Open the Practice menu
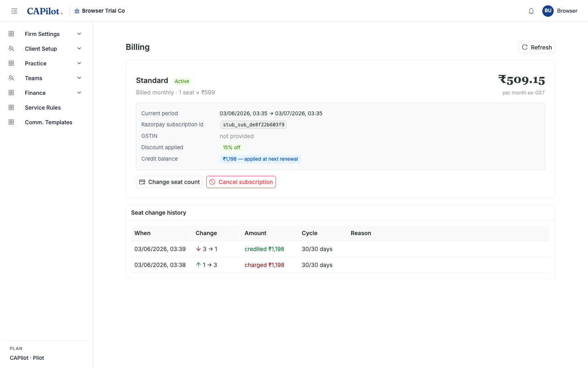Viewport: 588px width, 368px height. [46, 63]
